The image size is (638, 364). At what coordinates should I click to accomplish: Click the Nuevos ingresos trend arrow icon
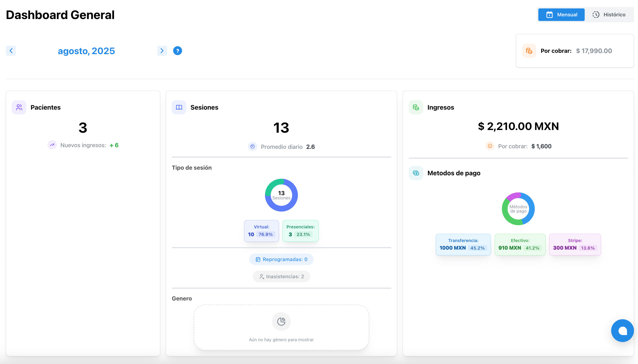(52, 145)
